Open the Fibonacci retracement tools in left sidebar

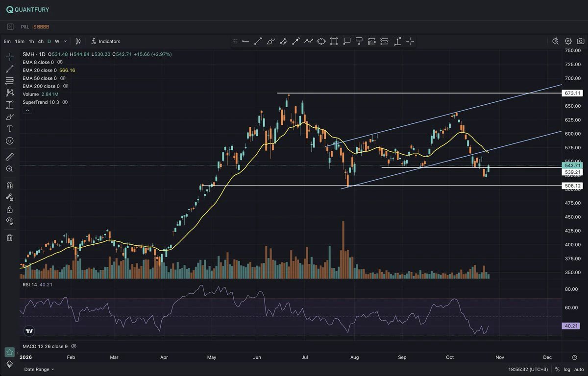point(10,81)
